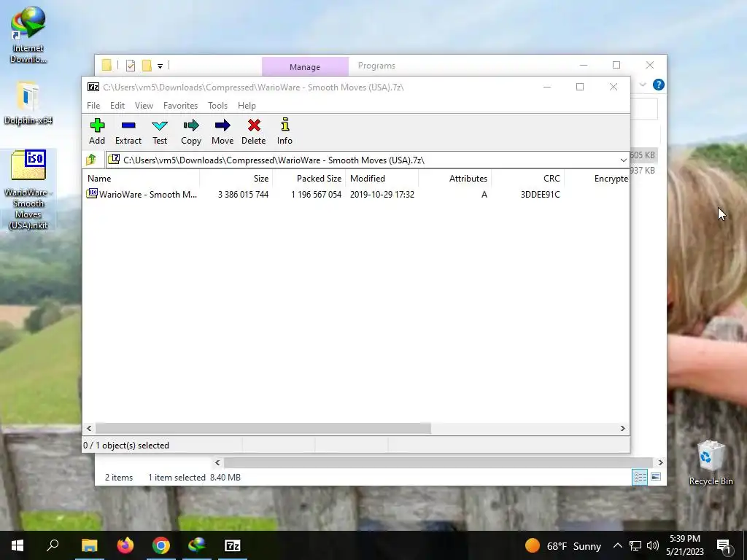Open the File menu
The width and height of the screenshot is (747, 560).
[x=93, y=106]
